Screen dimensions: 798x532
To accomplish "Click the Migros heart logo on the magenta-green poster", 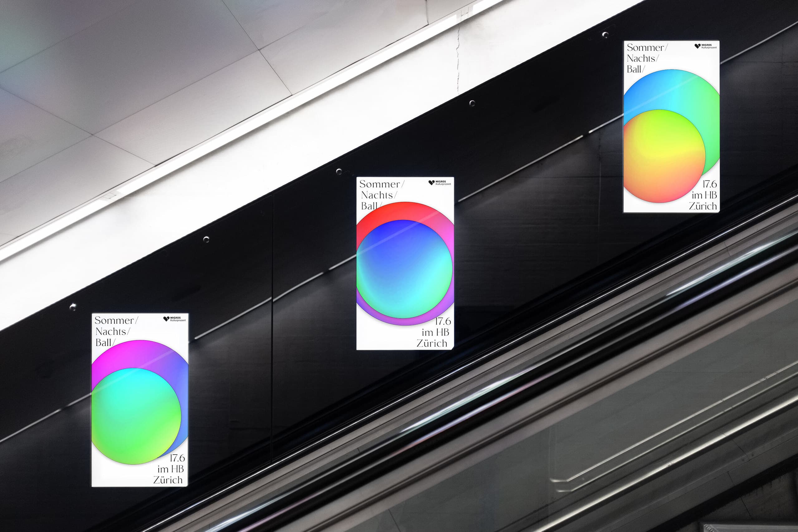I will pos(166,319).
